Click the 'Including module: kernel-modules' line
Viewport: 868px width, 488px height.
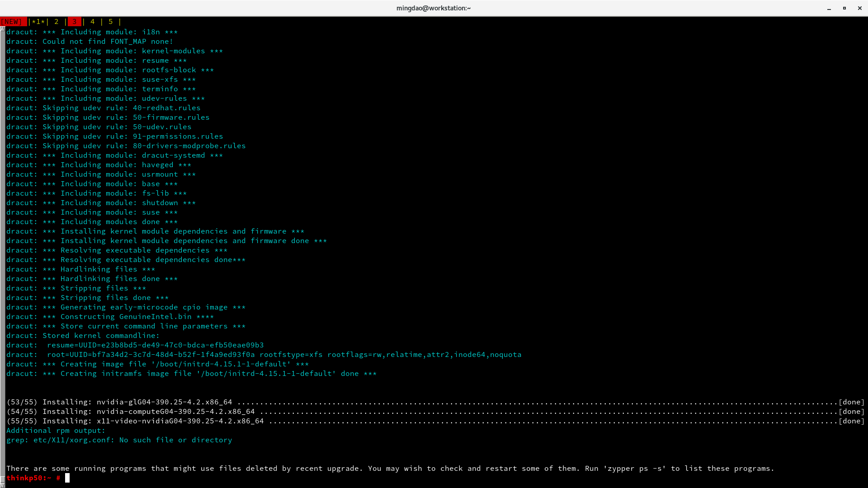115,51
